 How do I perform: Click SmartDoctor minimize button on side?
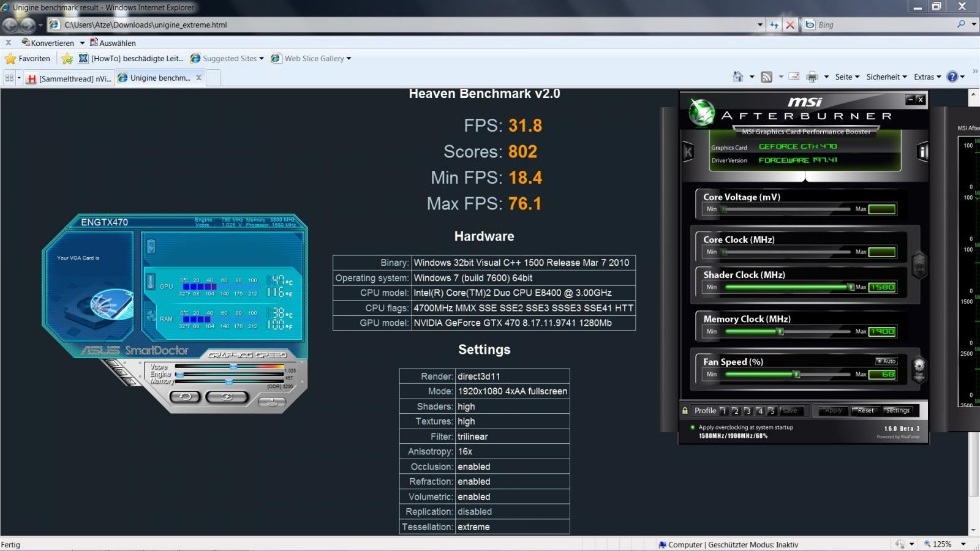click(x=113, y=363)
